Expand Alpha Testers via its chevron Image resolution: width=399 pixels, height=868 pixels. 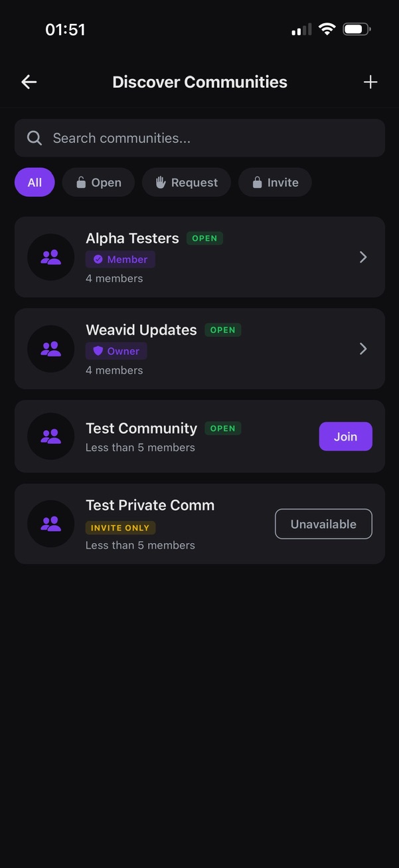[363, 257]
